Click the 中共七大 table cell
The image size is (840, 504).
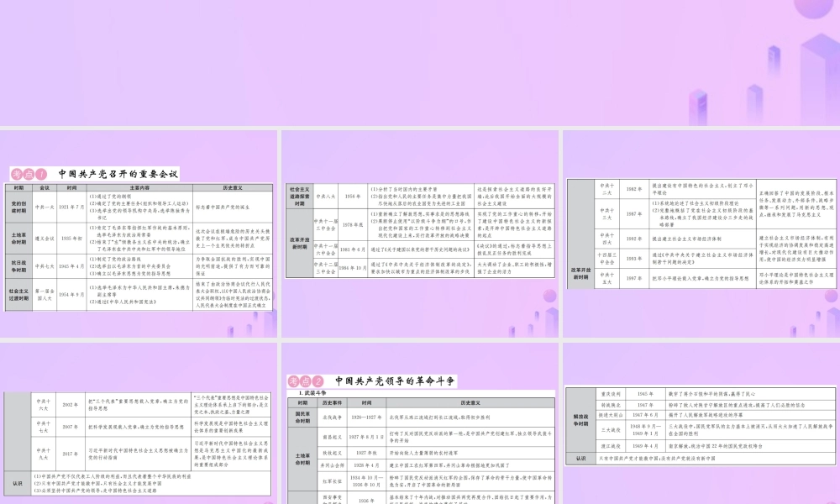pyautogui.click(x=45, y=266)
